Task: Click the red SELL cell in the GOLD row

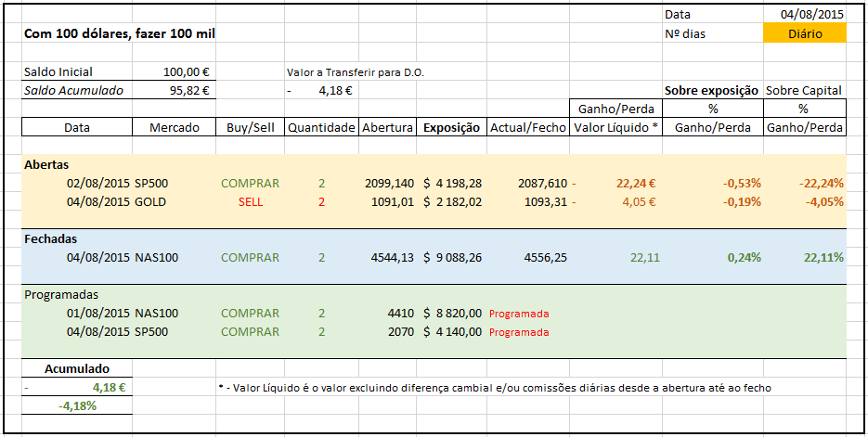Action: click(250, 201)
